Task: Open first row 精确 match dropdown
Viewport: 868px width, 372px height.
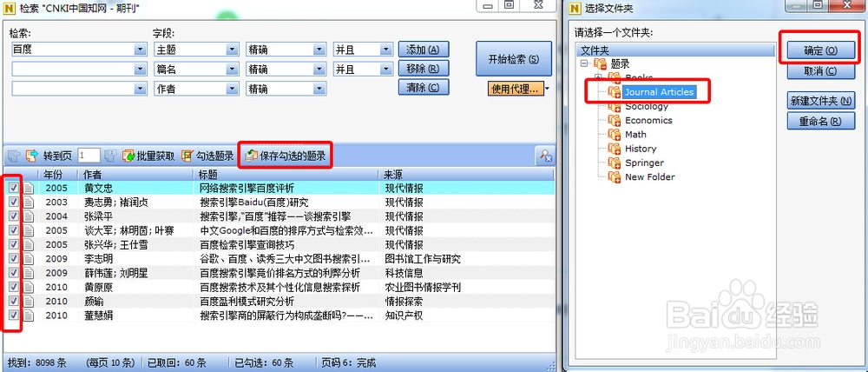Action: [x=319, y=50]
